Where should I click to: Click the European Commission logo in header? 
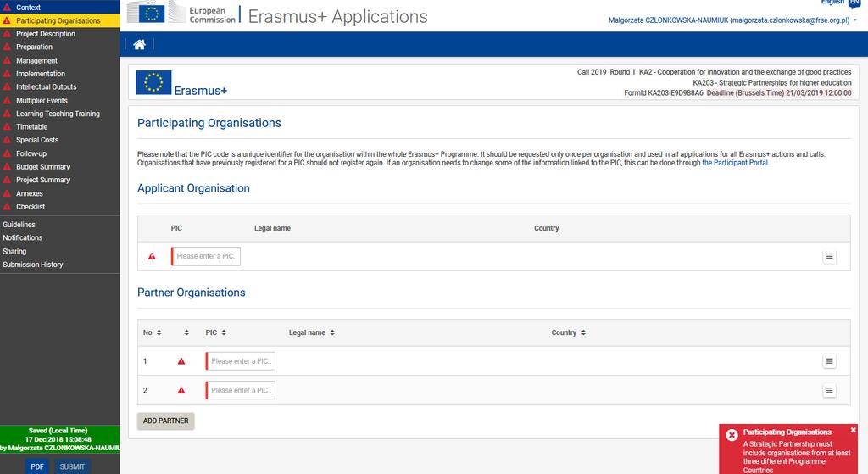click(x=183, y=12)
